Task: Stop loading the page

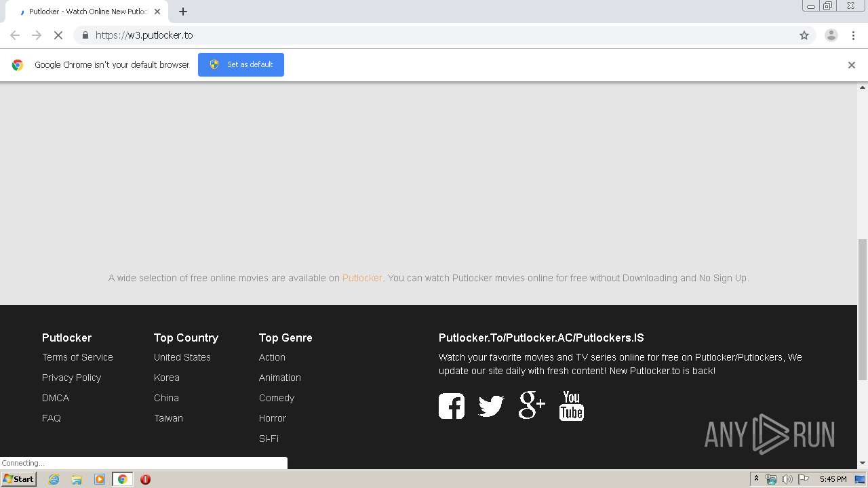Action: pos(58,35)
